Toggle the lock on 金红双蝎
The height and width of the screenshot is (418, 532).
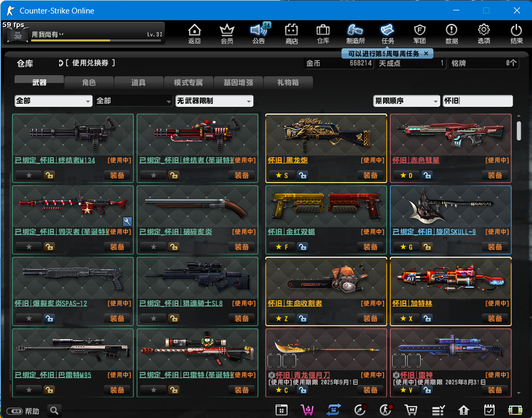[x=303, y=247]
